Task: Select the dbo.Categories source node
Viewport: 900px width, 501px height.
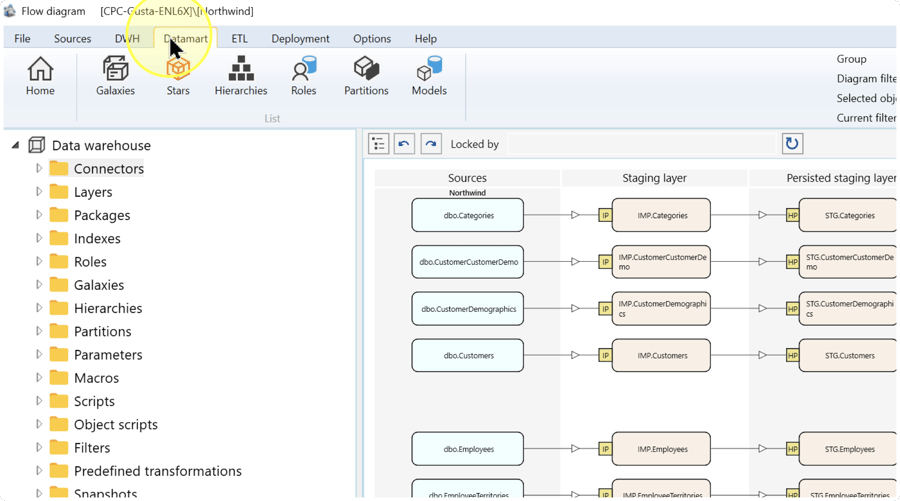Action: (468, 215)
